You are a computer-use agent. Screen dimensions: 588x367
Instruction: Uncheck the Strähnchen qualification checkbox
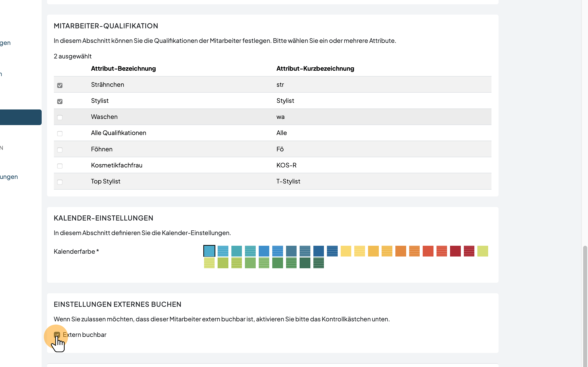click(x=60, y=85)
